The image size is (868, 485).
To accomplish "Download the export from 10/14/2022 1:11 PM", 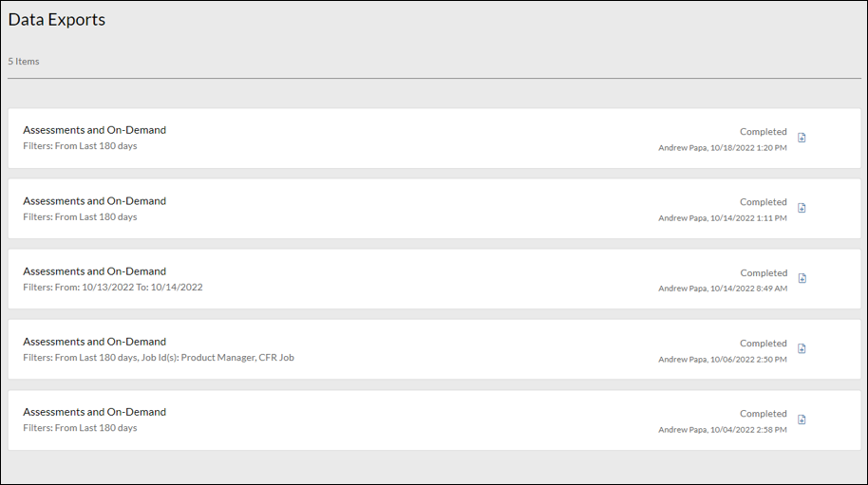I will (802, 208).
